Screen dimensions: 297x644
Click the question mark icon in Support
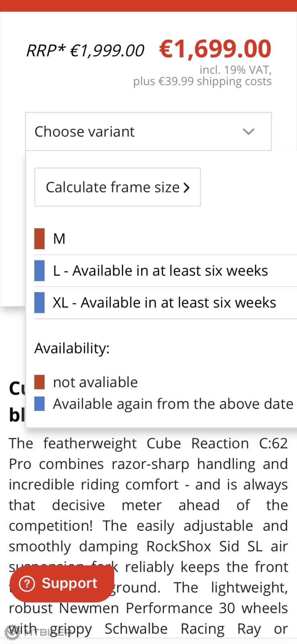click(x=27, y=584)
